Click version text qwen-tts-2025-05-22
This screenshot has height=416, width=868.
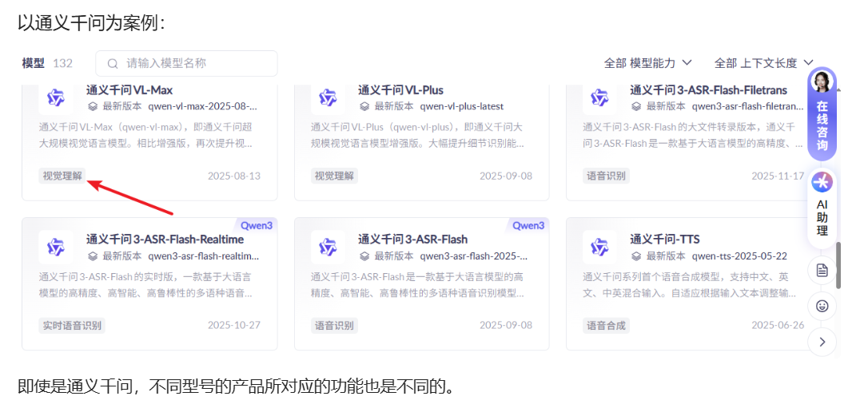pyautogui.click(x=739, y=256)
